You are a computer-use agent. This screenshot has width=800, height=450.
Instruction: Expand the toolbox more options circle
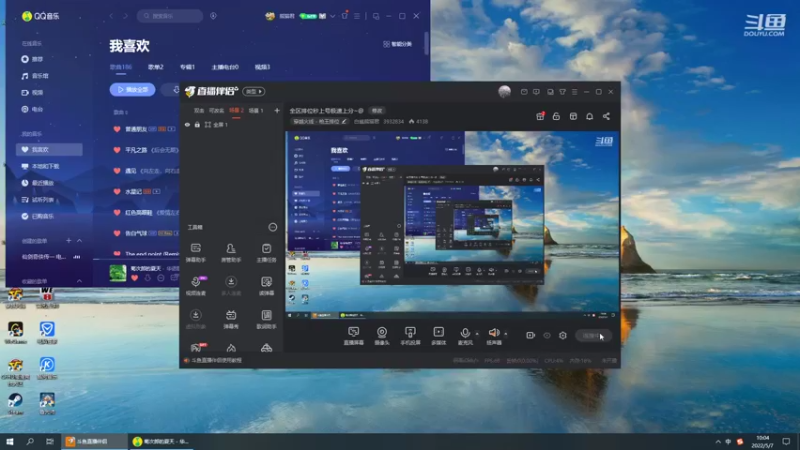[272, 227]
